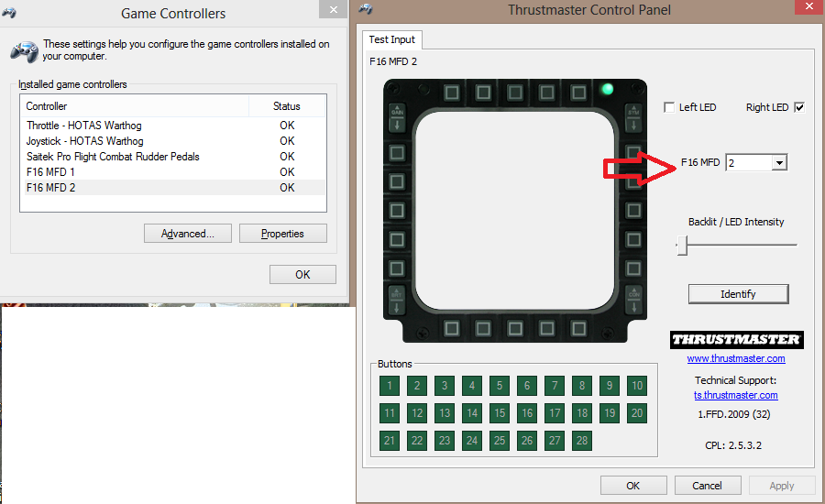
Task: Click button indicator 17
Action: point(555,413)
